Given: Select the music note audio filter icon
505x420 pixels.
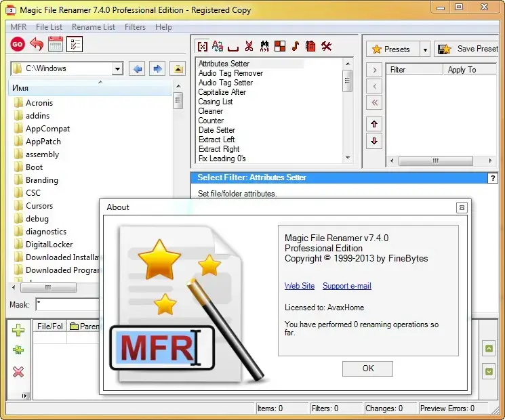Looking at the screenshot, I should tap(296, 46).
